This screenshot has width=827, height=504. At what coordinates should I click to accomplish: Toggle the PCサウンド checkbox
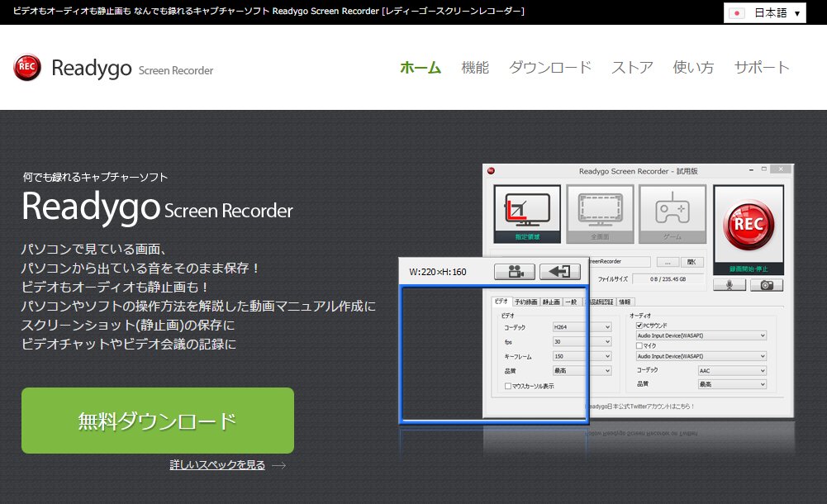(639, 326)
